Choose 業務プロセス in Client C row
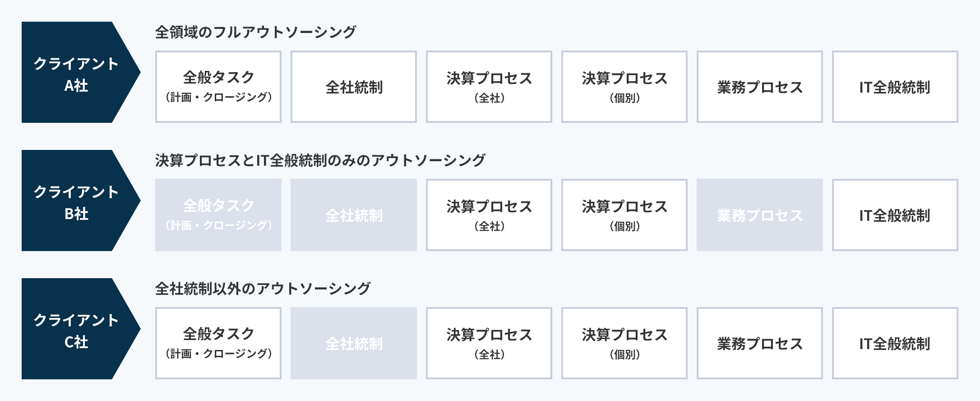Viewport: 980px width, 401px height. (760, 343)
